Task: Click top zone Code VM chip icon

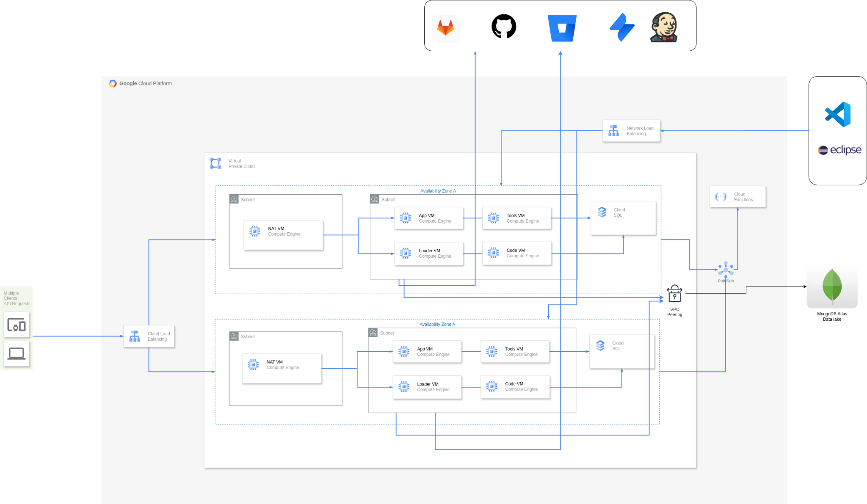Action: (494, 253)
